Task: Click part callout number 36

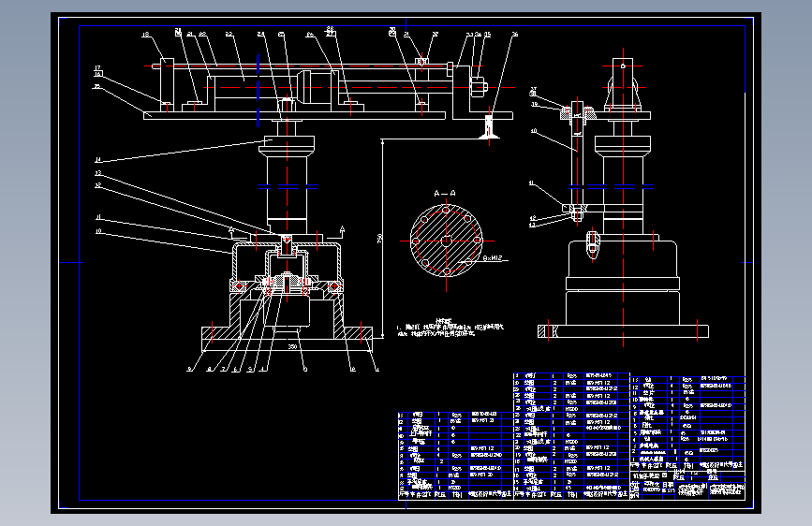Action: [515, 35]
